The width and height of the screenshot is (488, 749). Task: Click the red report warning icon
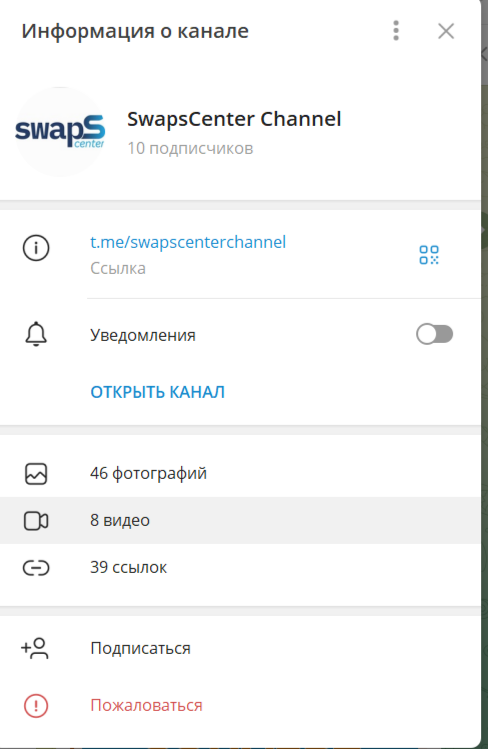(36, 706)
